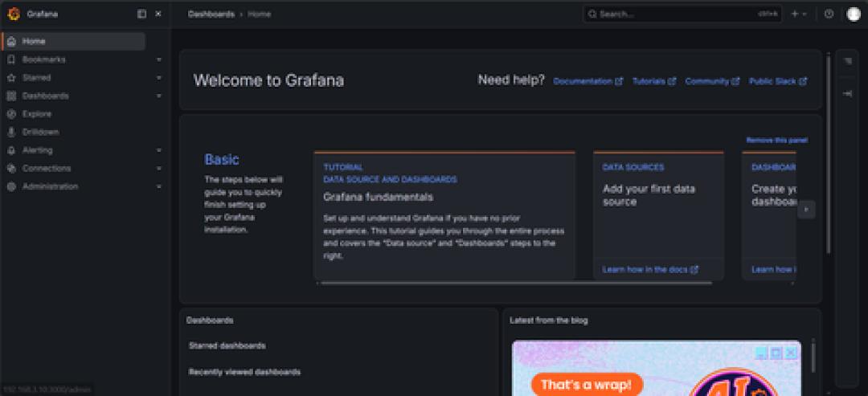Click the main page vertical scrollbar
Image resolution: width=868 pixels, height=396 pixels.
(828, 153)
